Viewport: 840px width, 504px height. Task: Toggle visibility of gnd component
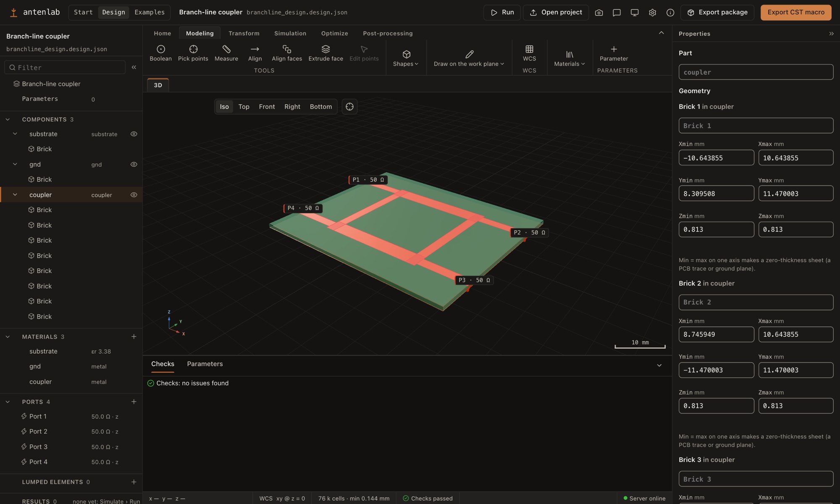134,164
